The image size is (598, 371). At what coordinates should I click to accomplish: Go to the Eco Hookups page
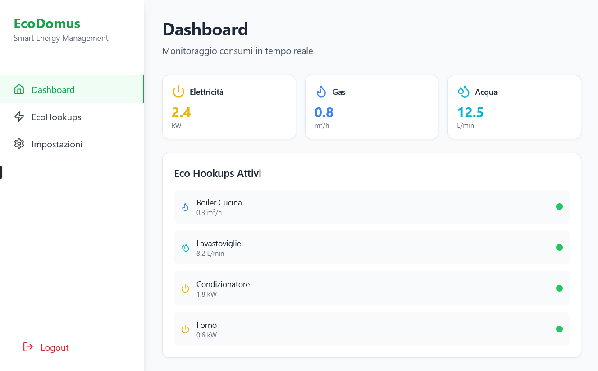tap(72, 117)
